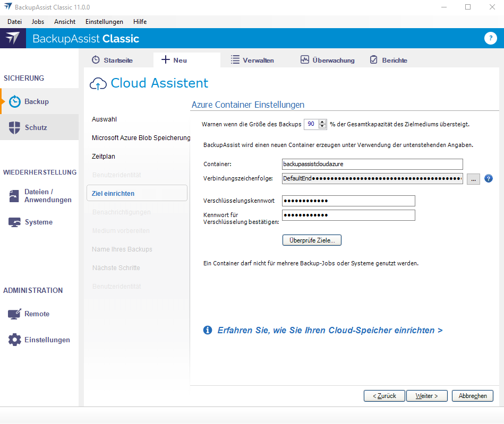Click the Backup clock icon in sidebar
The height and width of the screenshot is (424, 504).
tap(15, 101)
